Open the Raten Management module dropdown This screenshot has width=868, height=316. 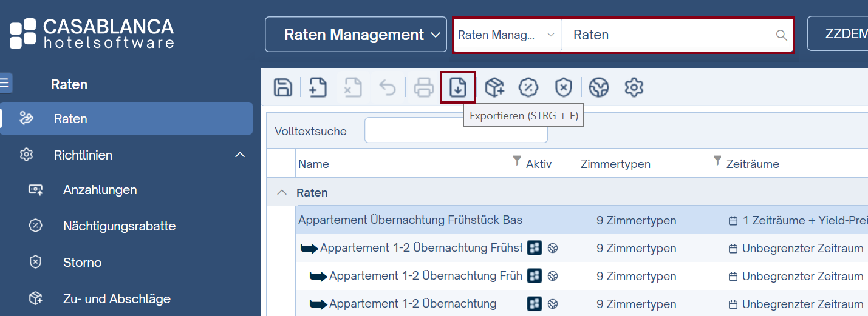coord(356,35)
